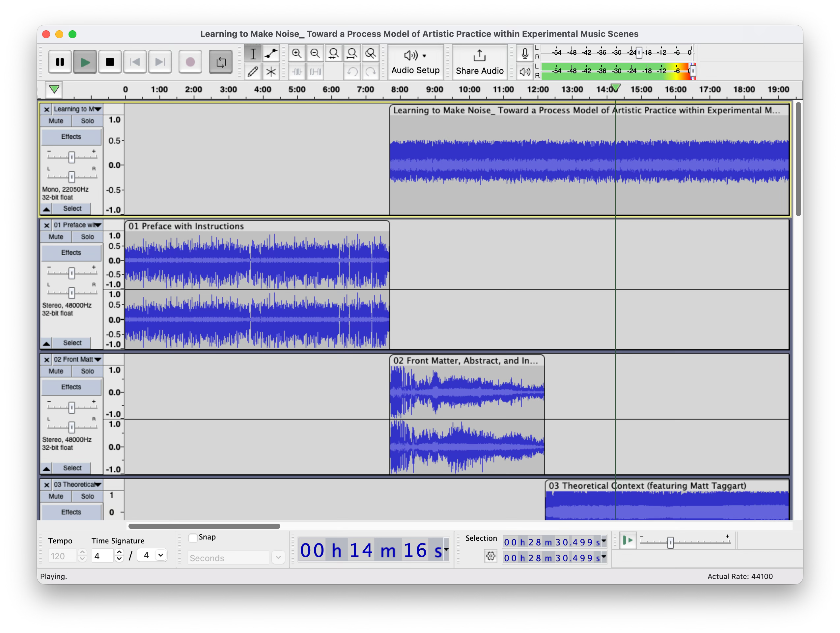The height and width of the screenshot is (633, 840).
Task: Collapse the 02 Front Matt track
Action: point(46,468)
